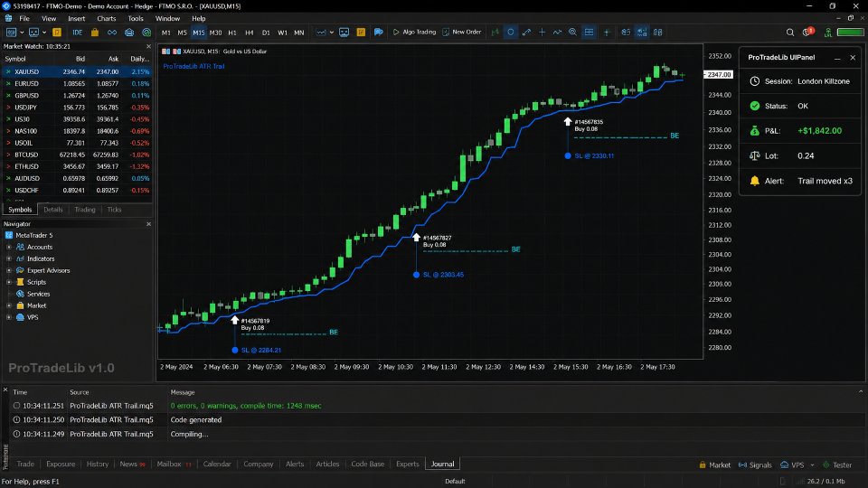Click the green connection status bar indicator

850,33
